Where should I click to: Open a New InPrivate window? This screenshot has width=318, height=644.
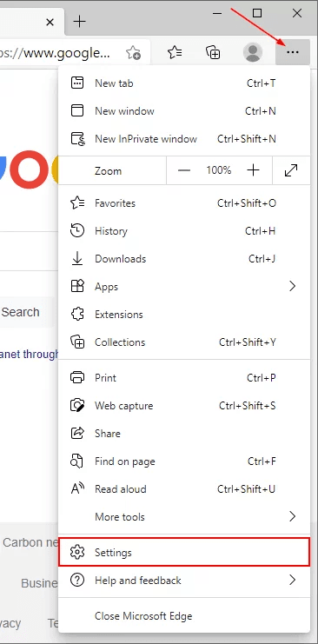tap(184, 139)
